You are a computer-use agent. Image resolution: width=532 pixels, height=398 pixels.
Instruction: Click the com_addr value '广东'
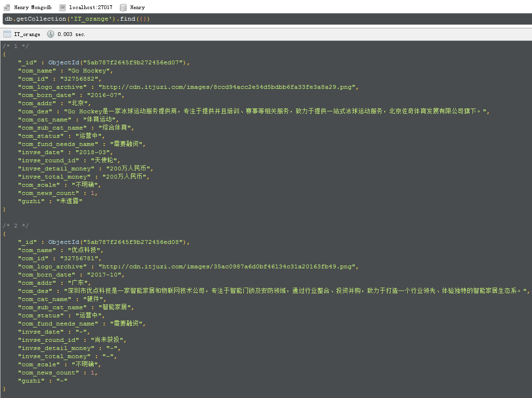(x=77, y=283)
